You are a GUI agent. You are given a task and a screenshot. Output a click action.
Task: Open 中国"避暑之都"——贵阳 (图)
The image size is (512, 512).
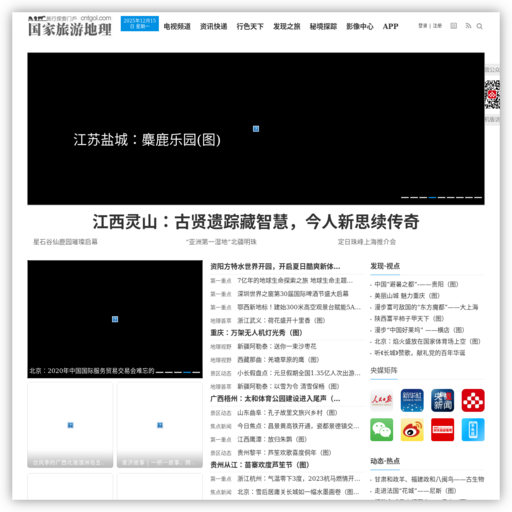point(416,284)
